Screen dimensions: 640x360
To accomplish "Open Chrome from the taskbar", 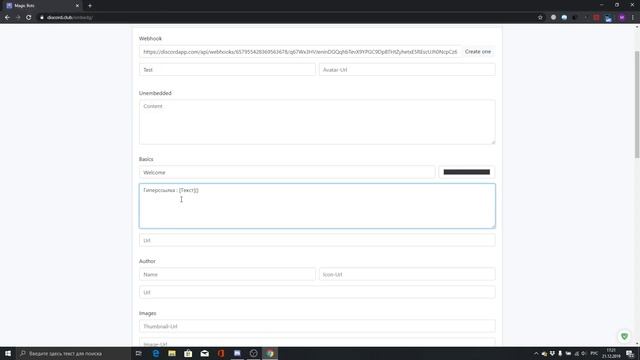I will pyautogui.click(x=270, y=353).
